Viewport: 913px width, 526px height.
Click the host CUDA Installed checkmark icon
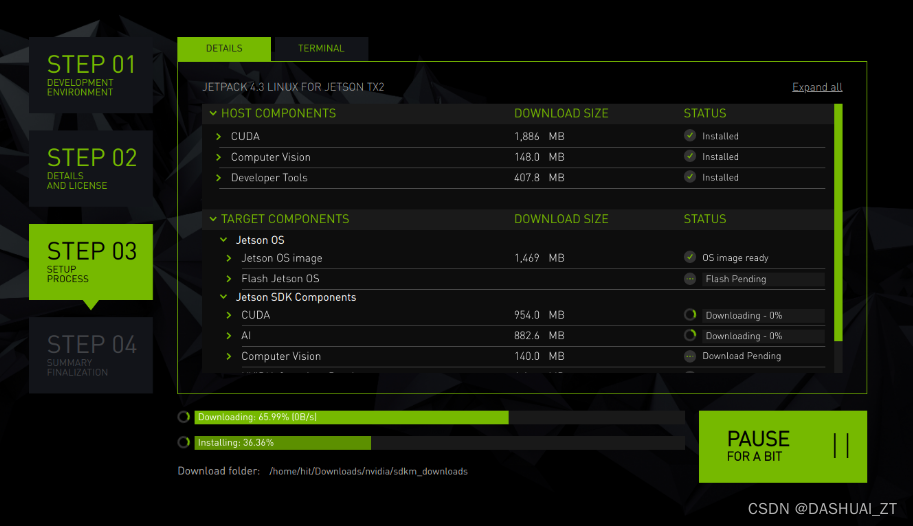690,136
